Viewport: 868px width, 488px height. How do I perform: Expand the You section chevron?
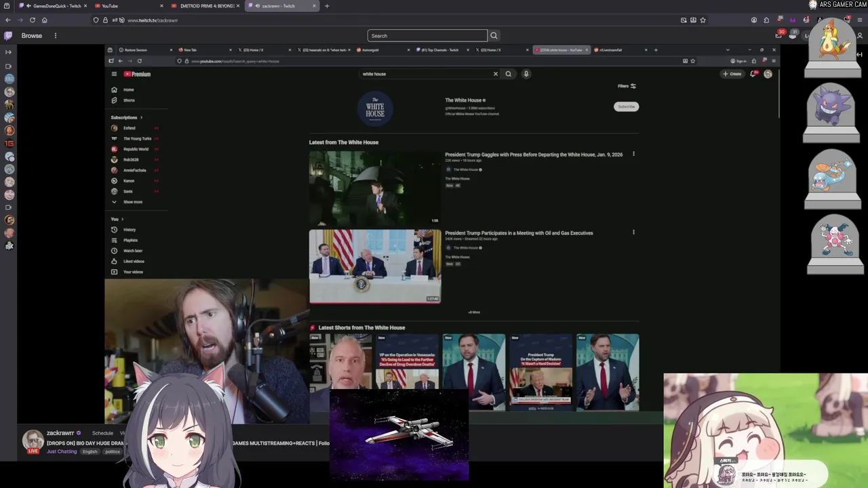tap(122, 219)
